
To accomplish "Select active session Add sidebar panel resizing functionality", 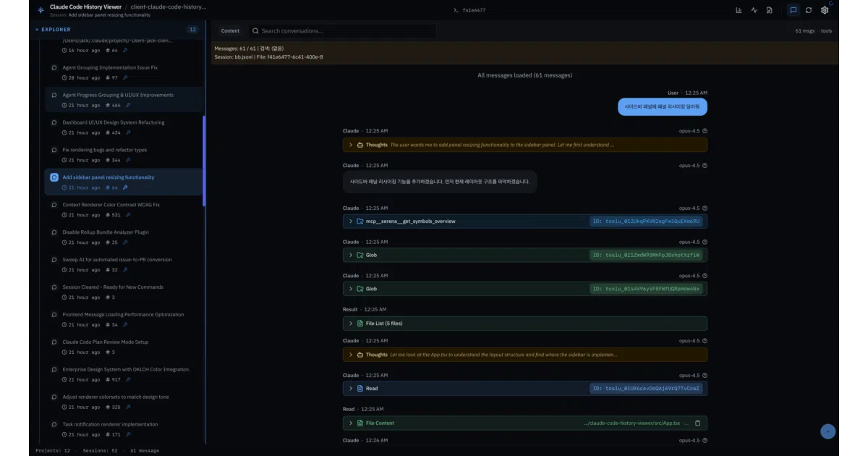I will (123, 182).
